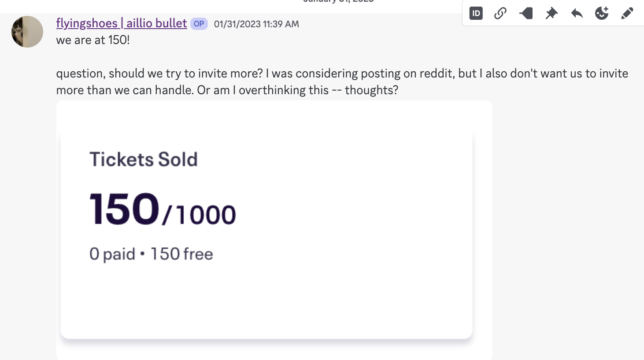Image resolution: width=644 pixels, height=360 pixels.
Task: Click the word "thoughts?" ending the message
Action: click(x=371, y=90)
